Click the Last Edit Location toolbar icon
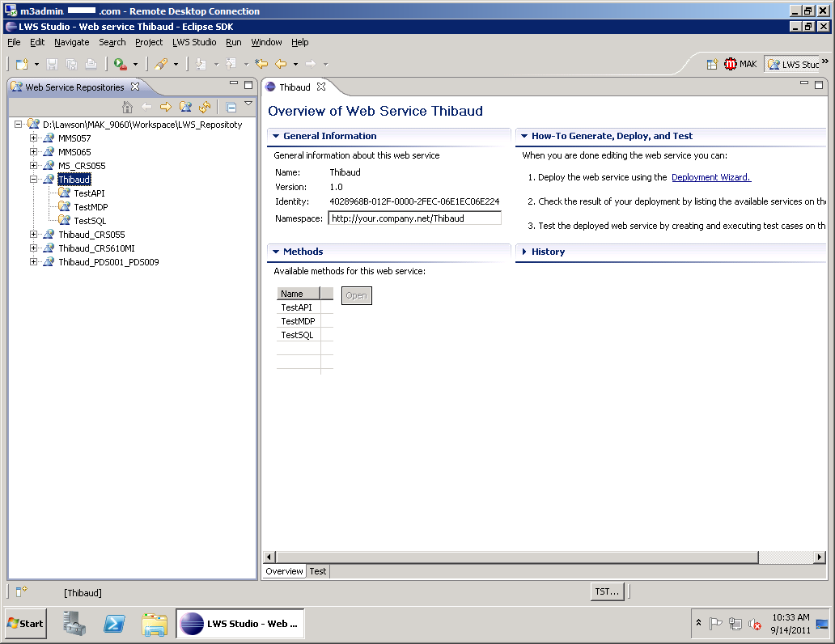 [261, 64]
